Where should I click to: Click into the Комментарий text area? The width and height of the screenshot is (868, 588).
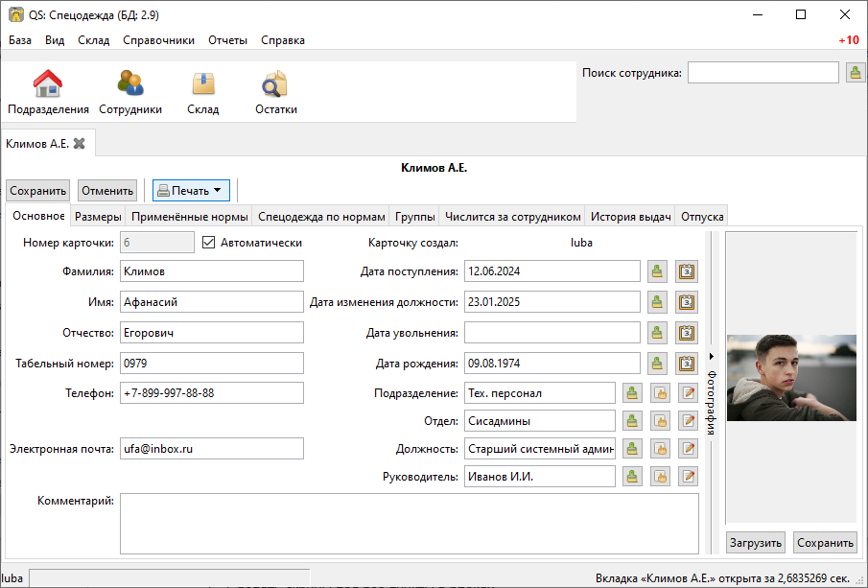409,523
